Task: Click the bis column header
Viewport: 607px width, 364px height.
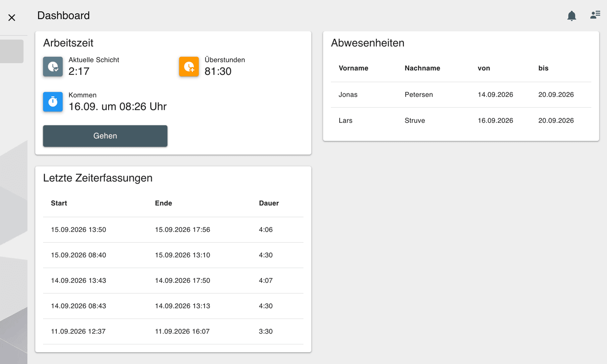Action: point(543,68)
